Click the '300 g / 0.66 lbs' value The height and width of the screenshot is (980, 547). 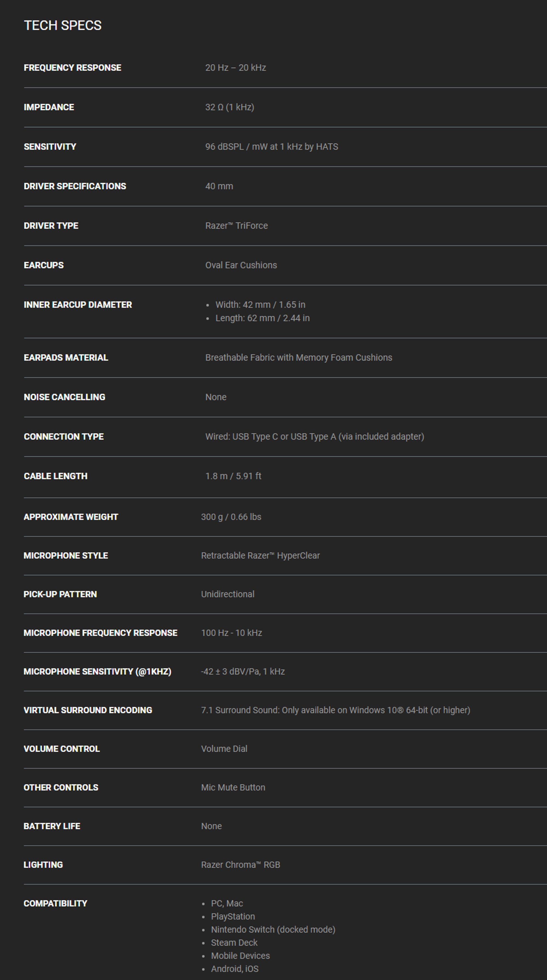point(231,517)
